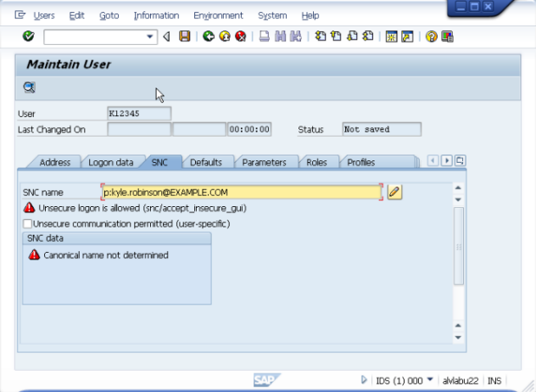Click the upper scroll-up arrow of SNC panel
Screen dimensions: 536x392
459,188
